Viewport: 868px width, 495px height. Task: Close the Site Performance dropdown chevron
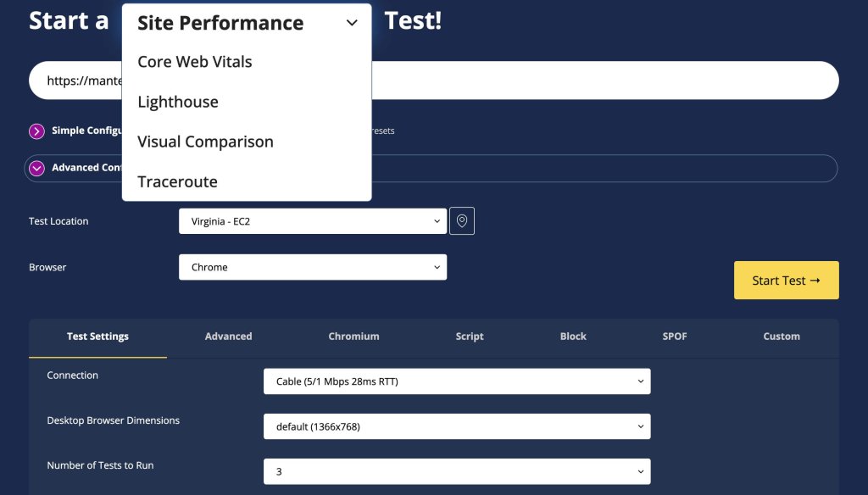pos(352,23)
